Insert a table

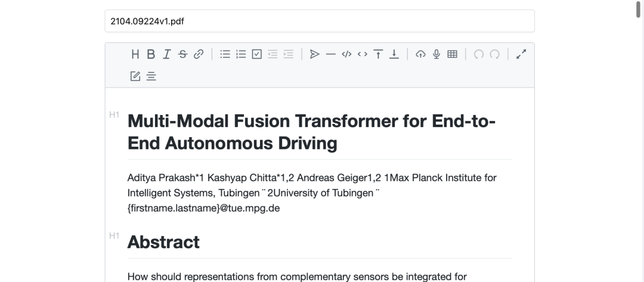(x=452, y=54)
